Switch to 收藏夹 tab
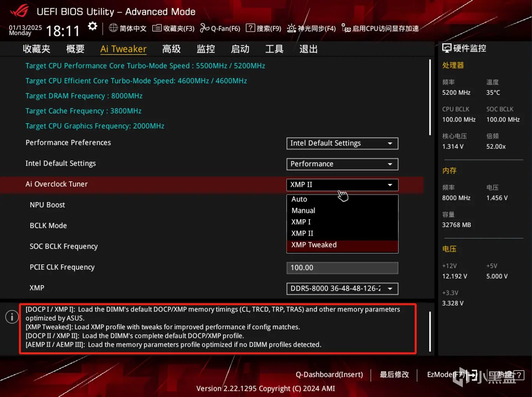The image size is (532, 397). [37, 49]
